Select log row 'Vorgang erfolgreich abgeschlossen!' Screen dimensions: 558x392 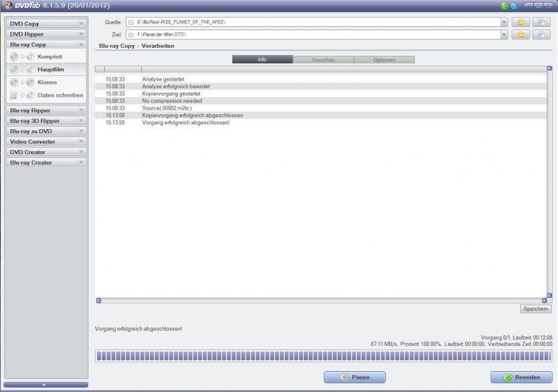[x=321, y=122]
